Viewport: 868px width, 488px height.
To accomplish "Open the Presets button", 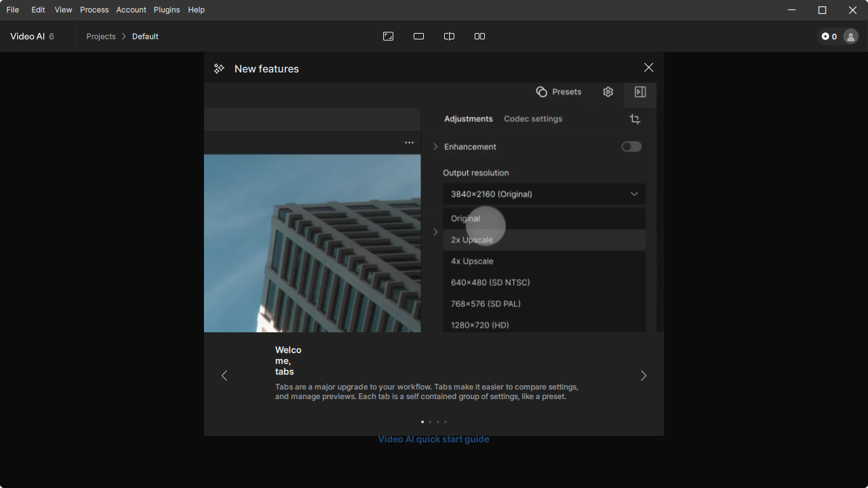I will [559, 91].
